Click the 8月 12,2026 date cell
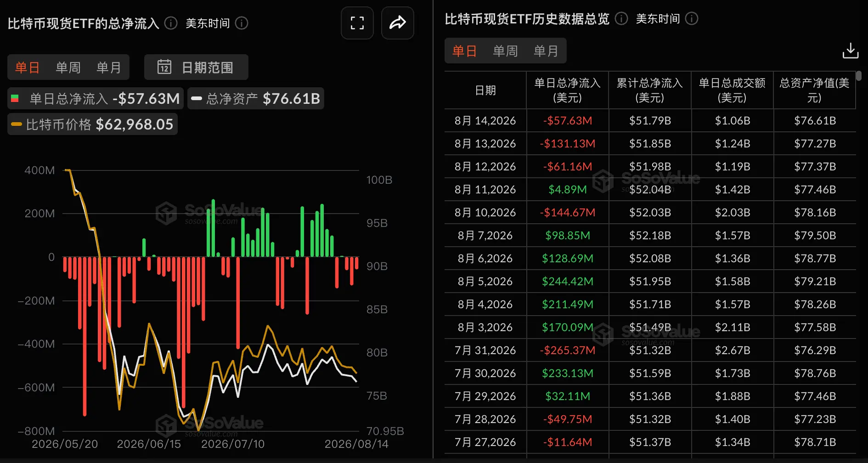Image resolution: width=868 pixels, height=463 pixels. pos(485,166)
